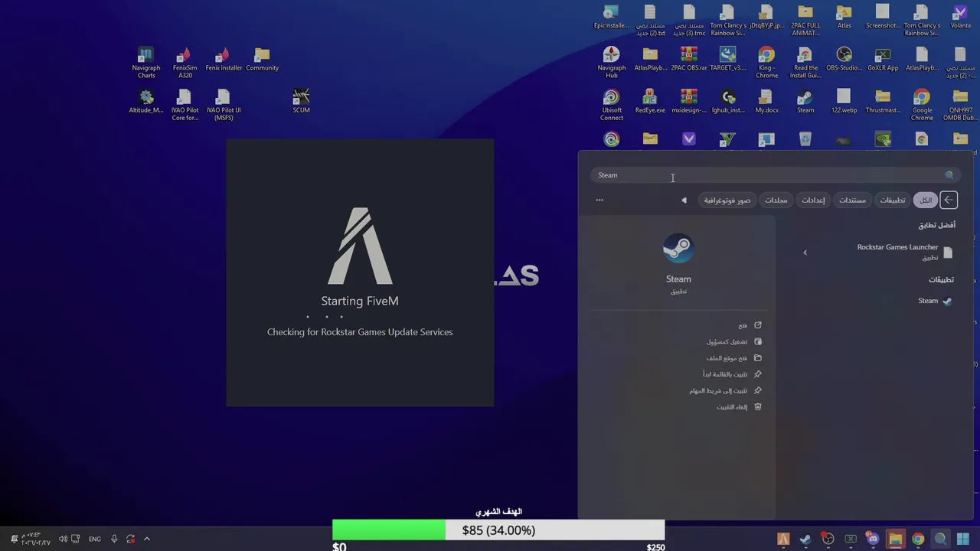Select the إعدادات (Settings) search filter

click(813, 200)
